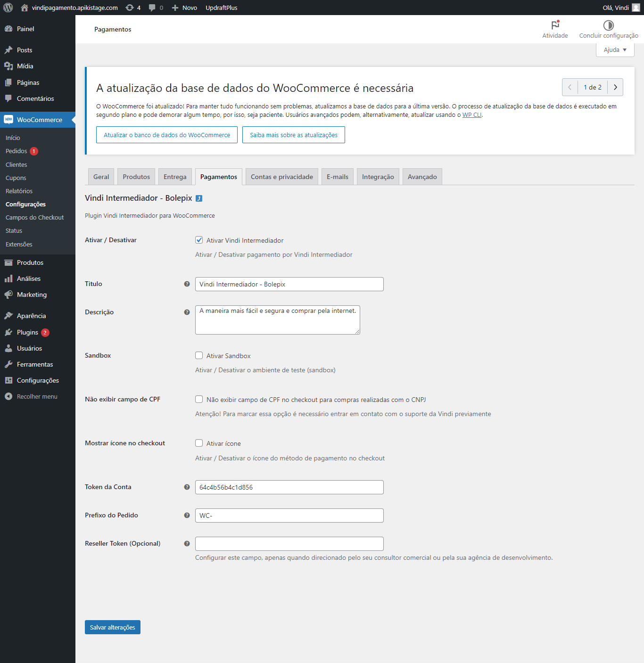Click the help icon next to Descrição

click(x=187, y=312)
